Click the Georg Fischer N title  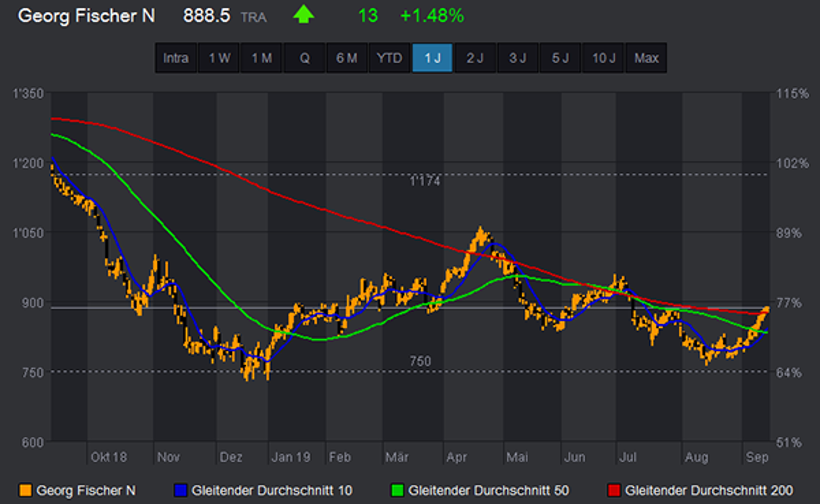[86, 16]
